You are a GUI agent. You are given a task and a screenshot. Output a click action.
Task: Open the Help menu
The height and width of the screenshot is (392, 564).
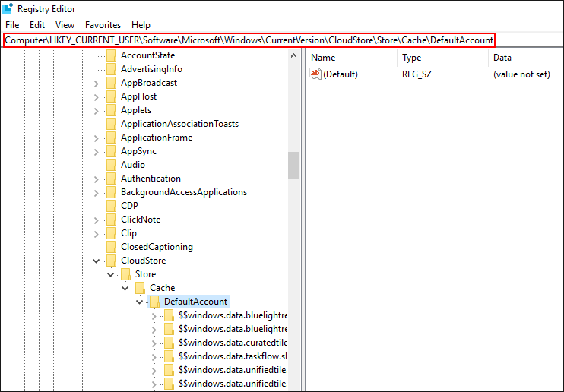click(141, 25)
